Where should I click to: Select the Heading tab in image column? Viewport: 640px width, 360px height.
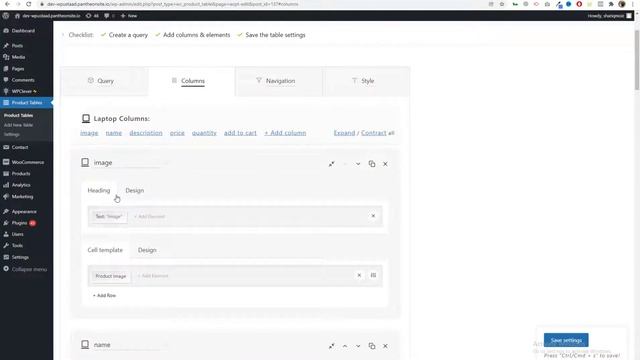pyautogui.click(x=99, y=191)
